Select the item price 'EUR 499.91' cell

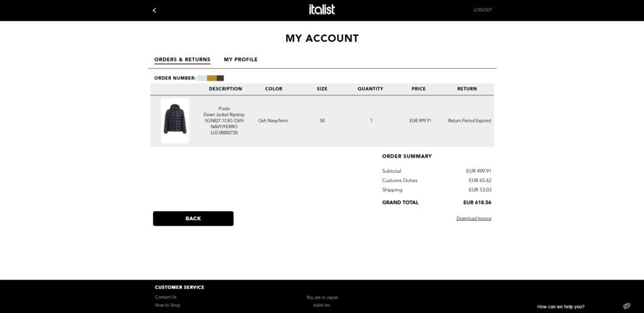[x=420, y=121]
